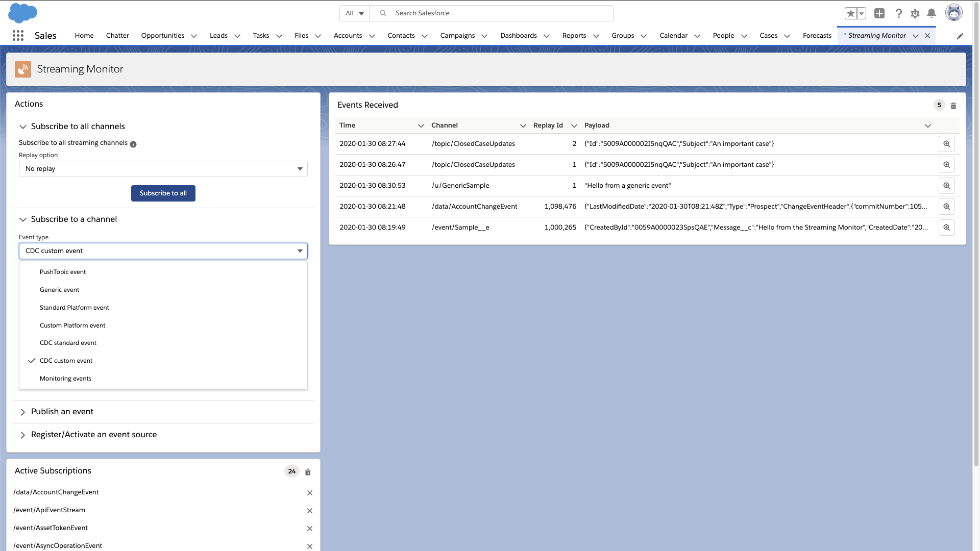Image resolution: width=980 pixels, height=551 pixels.
Task: Click the pencil edit navigation icon
Action: coord(960,36)
